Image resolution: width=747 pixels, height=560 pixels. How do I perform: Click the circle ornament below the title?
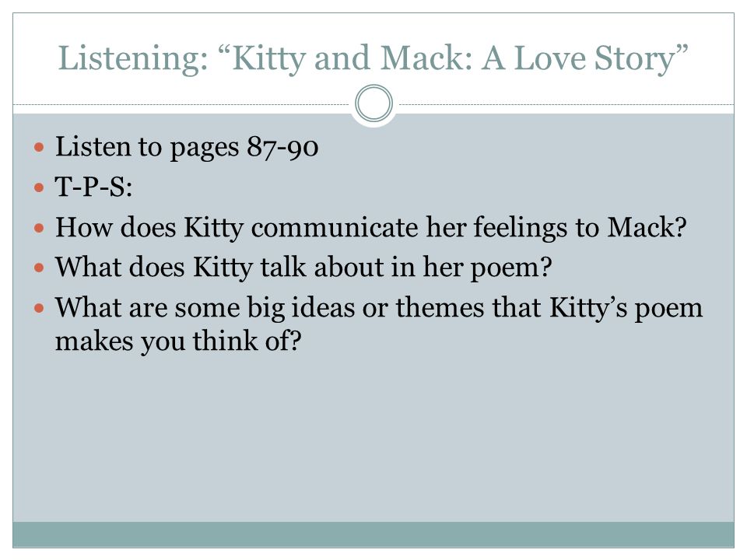tap(374, 103)
